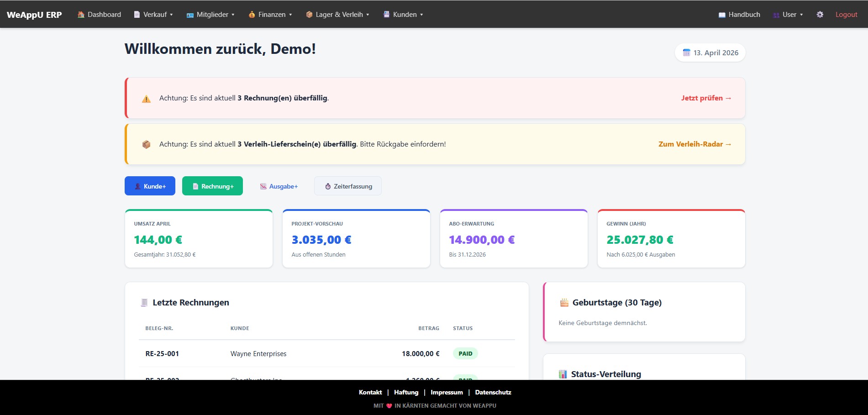Open the Handbuch link
This screenshot has width=868, height=415.
click(739, 15)
